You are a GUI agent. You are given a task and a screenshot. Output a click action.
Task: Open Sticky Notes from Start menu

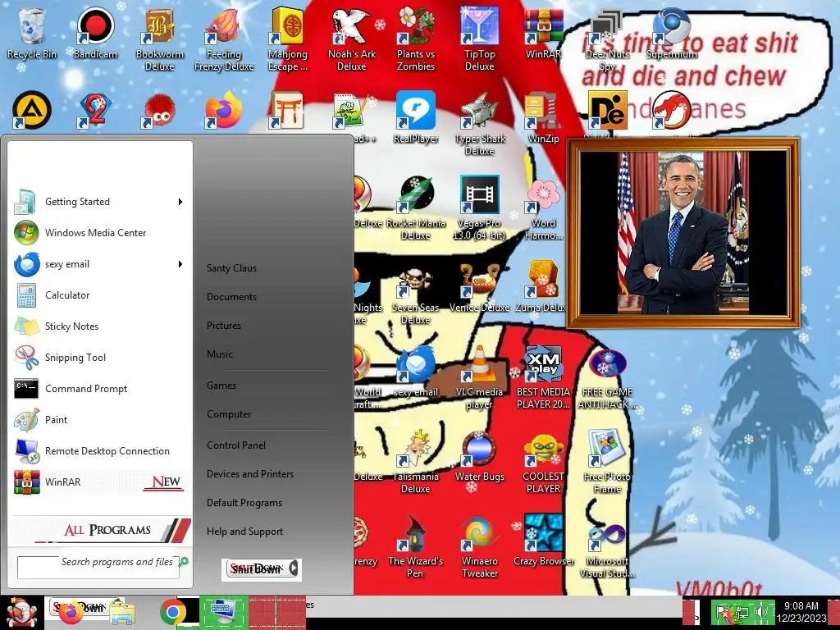[x=99, y=326]
